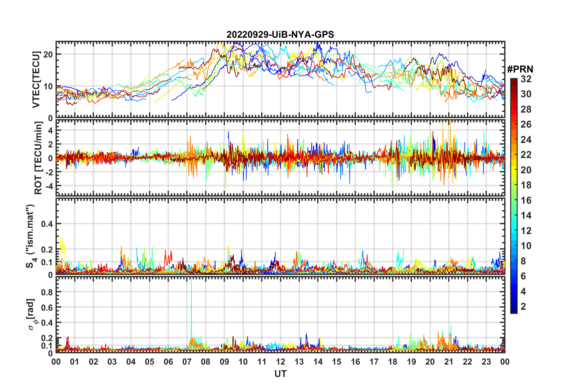The height and width of the screenshot is (392, 561).
Task: Click the UT x-axis label
Action: coord(280,374)
